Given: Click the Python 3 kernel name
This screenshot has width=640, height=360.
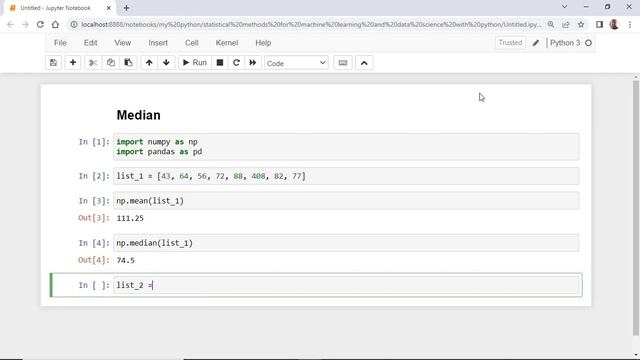Looking at the screenshot, I should (x=565, y=43).
